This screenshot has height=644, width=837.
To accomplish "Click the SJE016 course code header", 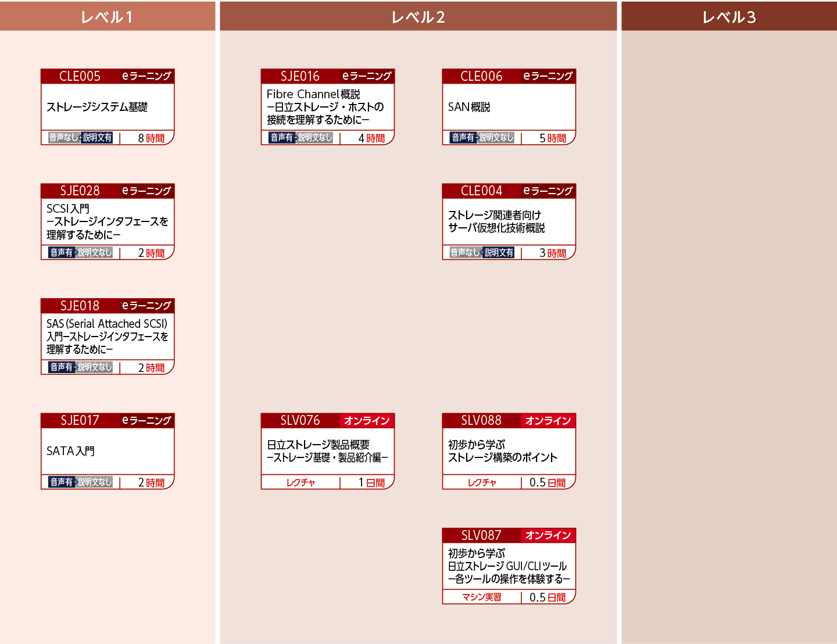I will pos(300,76).
